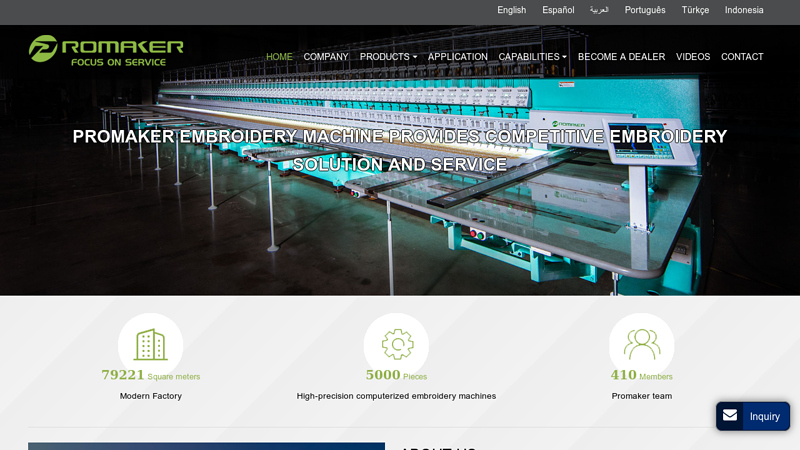Switch language to Português

645,10
